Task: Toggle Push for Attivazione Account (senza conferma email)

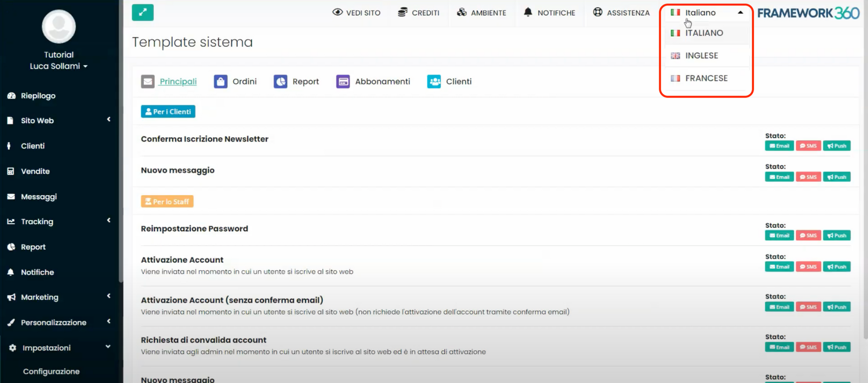Action: (x=837, y=307)
